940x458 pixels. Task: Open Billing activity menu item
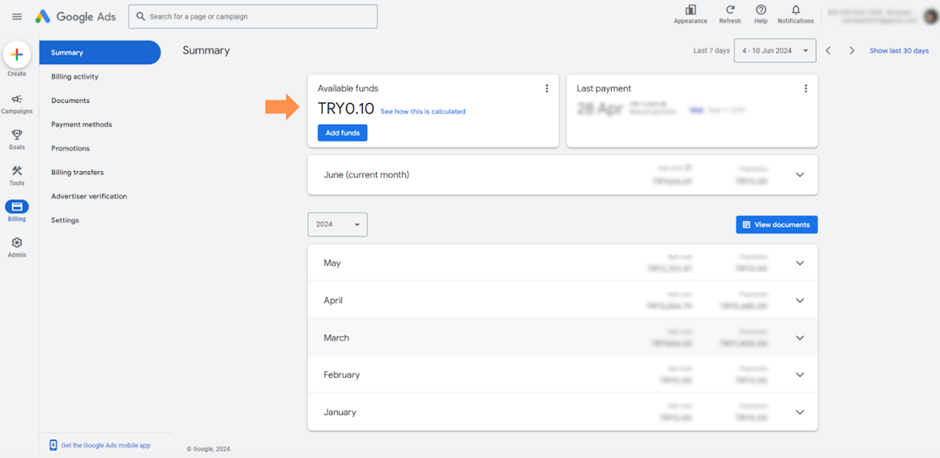point(75,77)
